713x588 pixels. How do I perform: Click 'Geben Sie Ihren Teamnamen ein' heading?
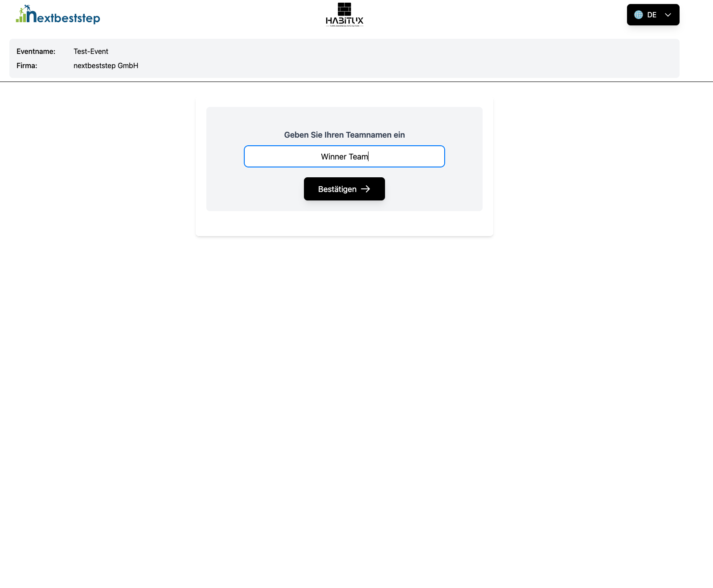(x=344, y=135)
